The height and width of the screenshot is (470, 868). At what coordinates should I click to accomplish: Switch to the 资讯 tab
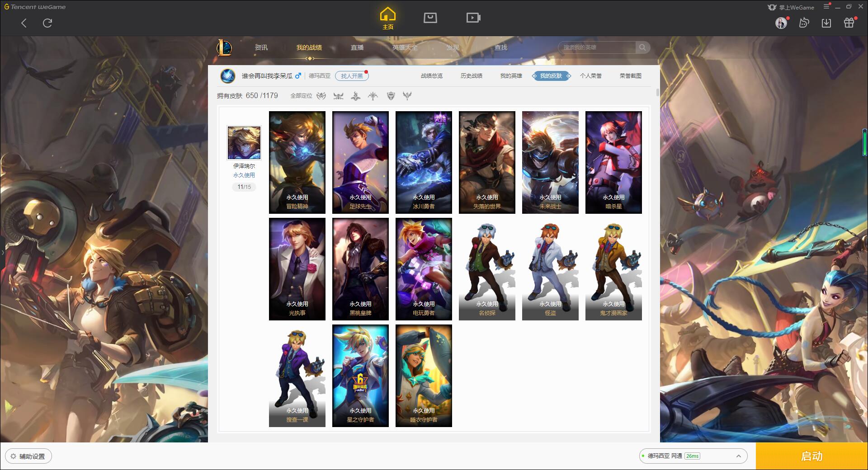point(261,47)
